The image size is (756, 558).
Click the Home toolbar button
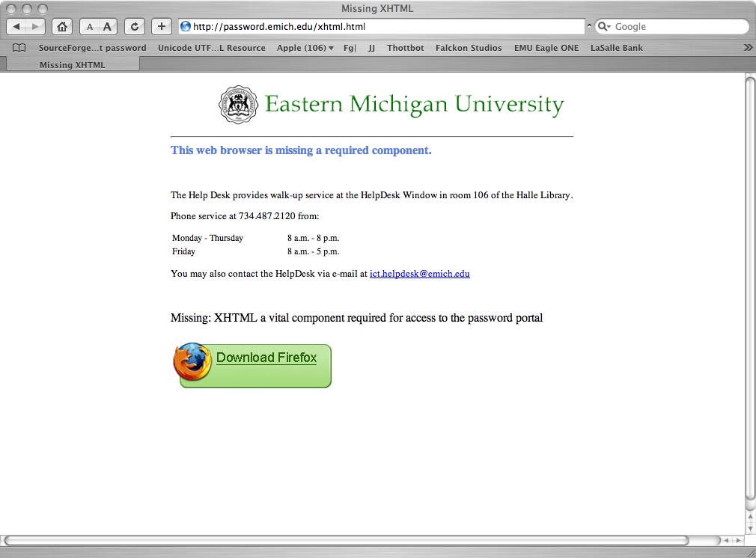coord(62,26)
